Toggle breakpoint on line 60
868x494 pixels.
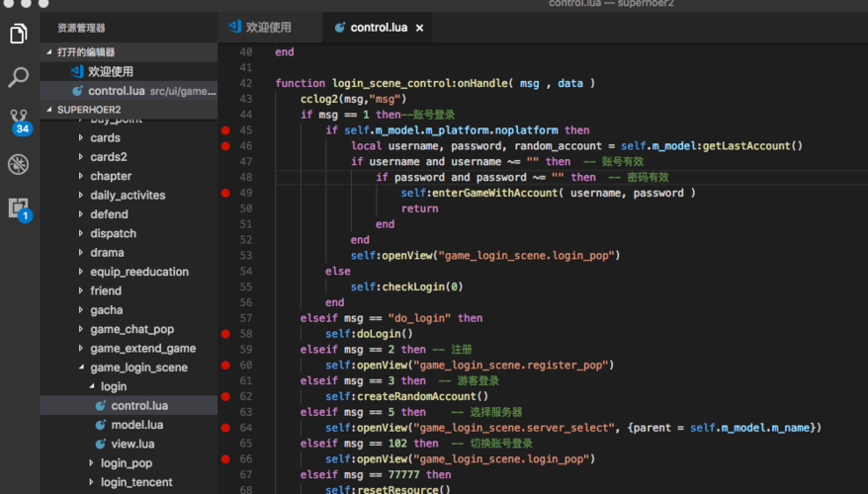point(225,366)
